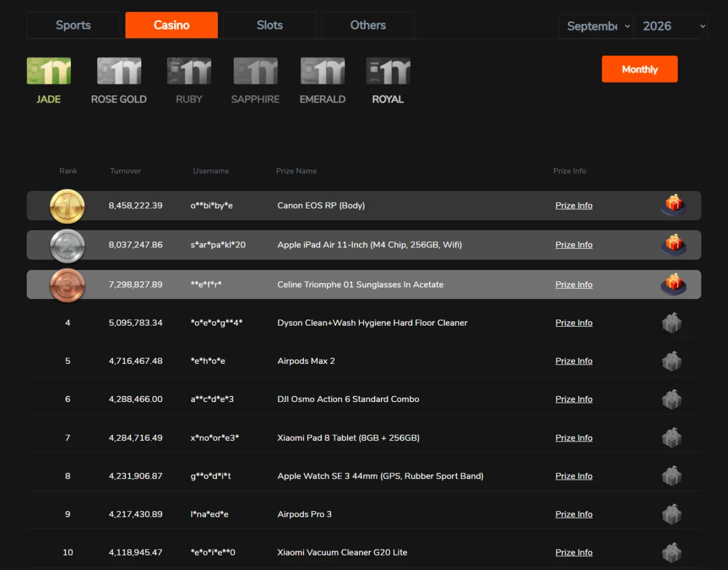The height and width of the screenshot is (570, 728).
Task: Open red gift box for Apple iPad Air
Action: pyautogui.click(x=673, y=244)
